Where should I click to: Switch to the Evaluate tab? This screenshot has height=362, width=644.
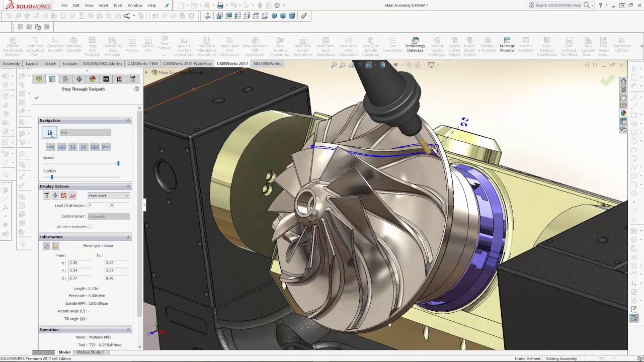pos(70,64)
